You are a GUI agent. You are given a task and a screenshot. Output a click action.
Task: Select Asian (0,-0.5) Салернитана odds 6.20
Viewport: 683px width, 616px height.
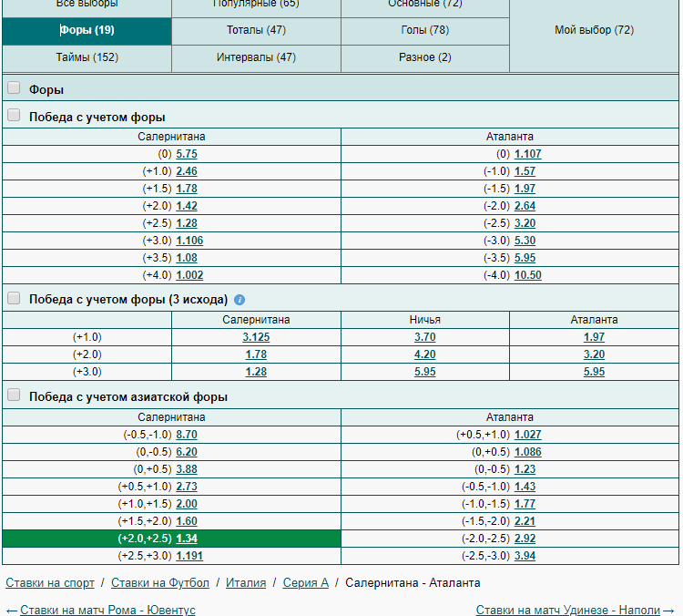coord(187,453)
